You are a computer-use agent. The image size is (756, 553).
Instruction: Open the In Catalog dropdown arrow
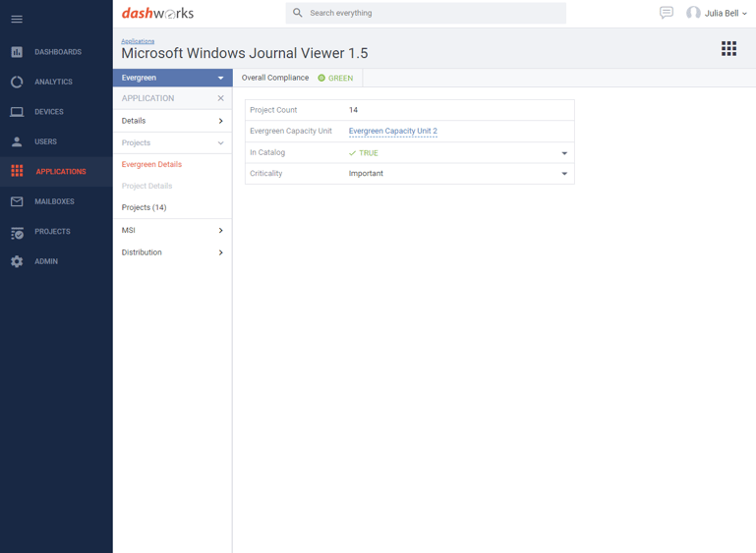[564, 153]
